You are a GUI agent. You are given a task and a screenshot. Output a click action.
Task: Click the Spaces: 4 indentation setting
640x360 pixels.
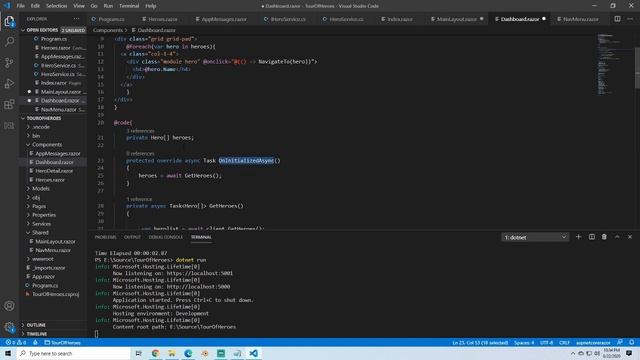point(524,342)
